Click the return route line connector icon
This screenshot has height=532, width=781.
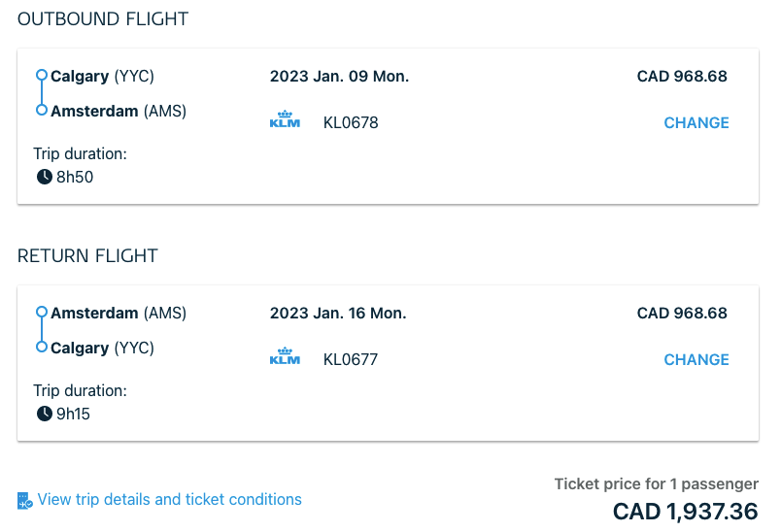click(x=42, y=330)
